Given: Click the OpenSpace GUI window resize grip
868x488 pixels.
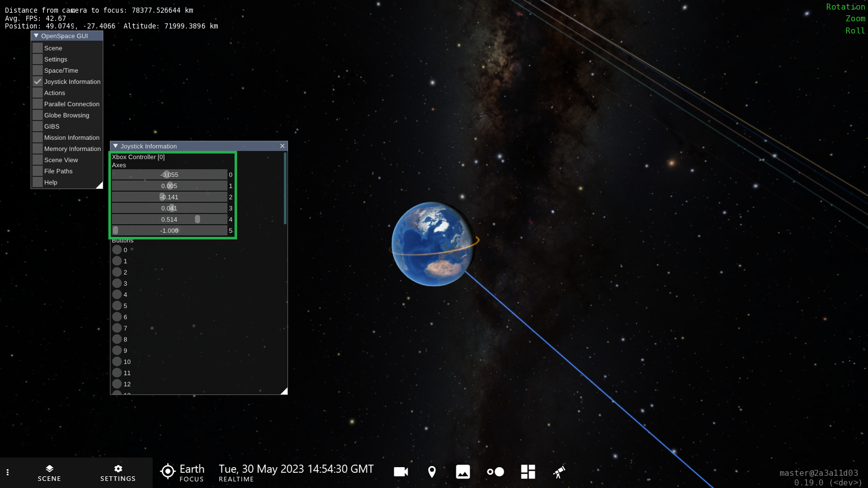Looking at the screenshot, I should 99,185.
